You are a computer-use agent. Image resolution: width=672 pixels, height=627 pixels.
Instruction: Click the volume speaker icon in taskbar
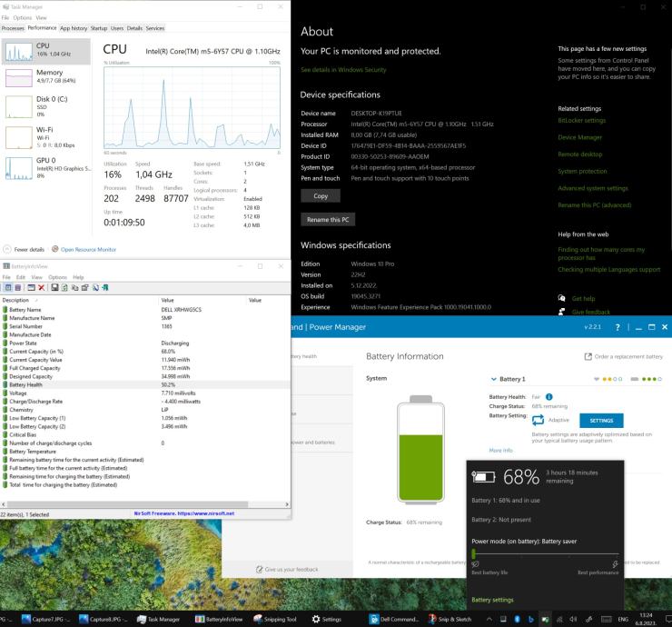pos(573,619)
